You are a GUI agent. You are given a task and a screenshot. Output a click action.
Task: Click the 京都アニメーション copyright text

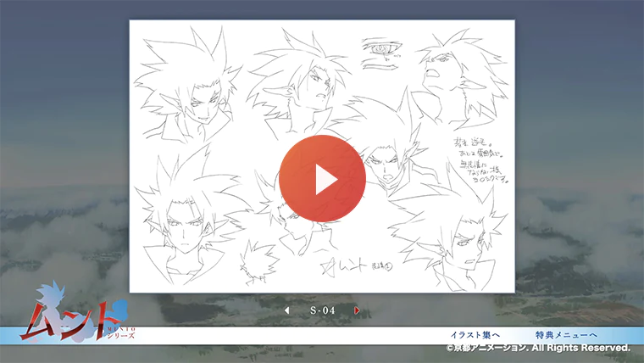[x=538, y=349]
